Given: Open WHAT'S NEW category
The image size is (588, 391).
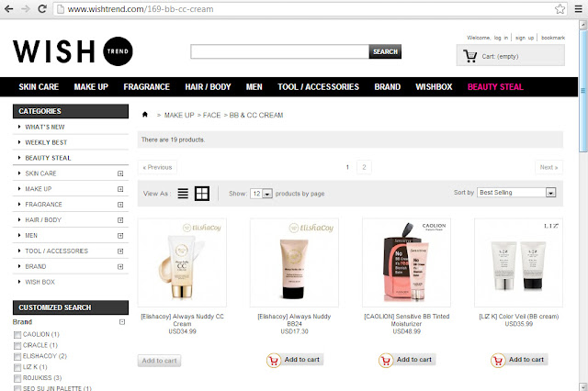Looking at the screenshot, I should point(45,127).
